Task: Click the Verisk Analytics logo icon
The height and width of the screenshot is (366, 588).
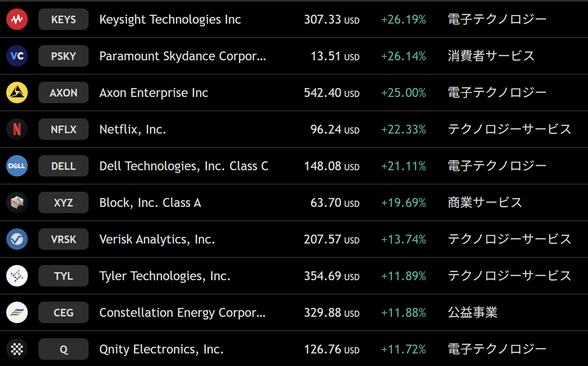Action: click(x=17, y=240)
